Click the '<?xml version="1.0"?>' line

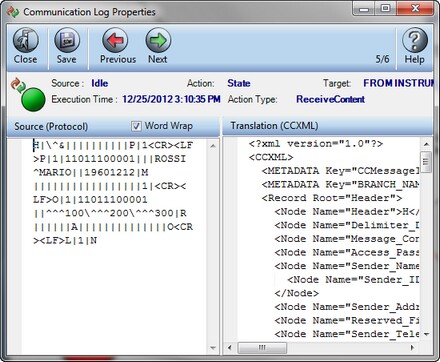coord(316,144)
